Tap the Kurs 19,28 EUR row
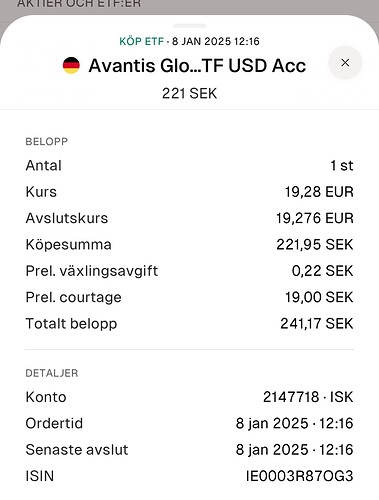The width and height of the screenshot is (379, 500). (x=189, y=192)
